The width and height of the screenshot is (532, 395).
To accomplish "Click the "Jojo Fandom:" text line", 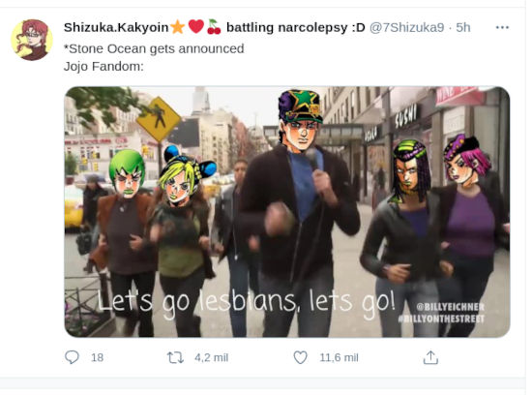I will pos(103,66).
